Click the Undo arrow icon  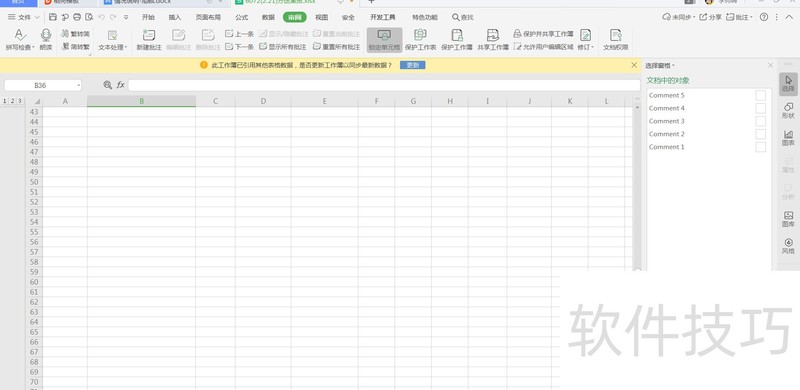102,17
